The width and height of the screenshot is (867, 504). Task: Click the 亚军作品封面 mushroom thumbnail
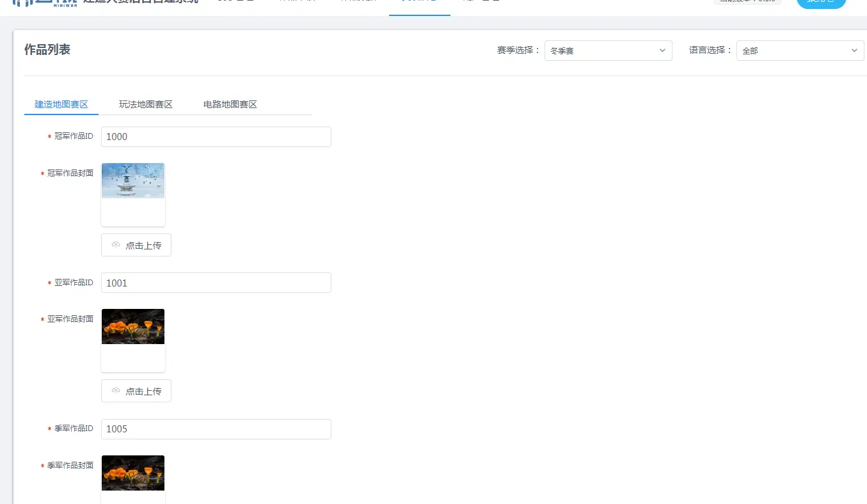point(133,327)
